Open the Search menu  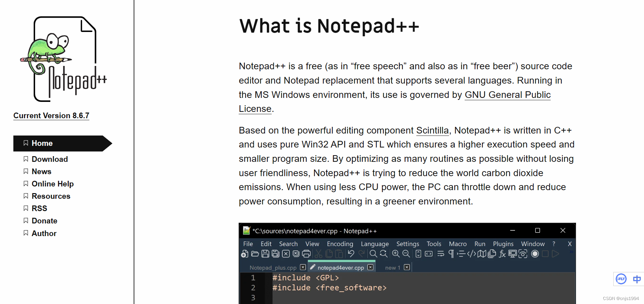[288, 244]
